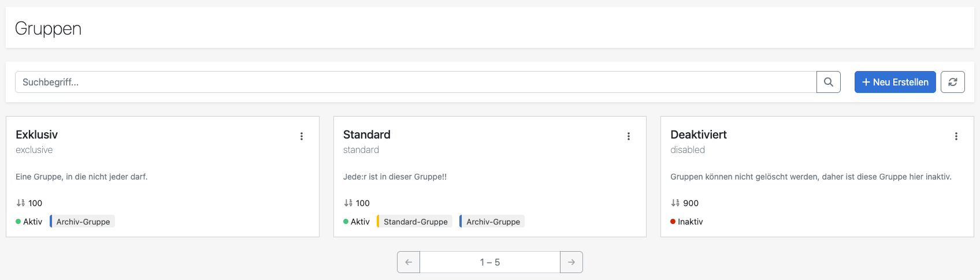Select the Archiv-Gruppe tag on Exklusiv card

(x=83, y=222)
